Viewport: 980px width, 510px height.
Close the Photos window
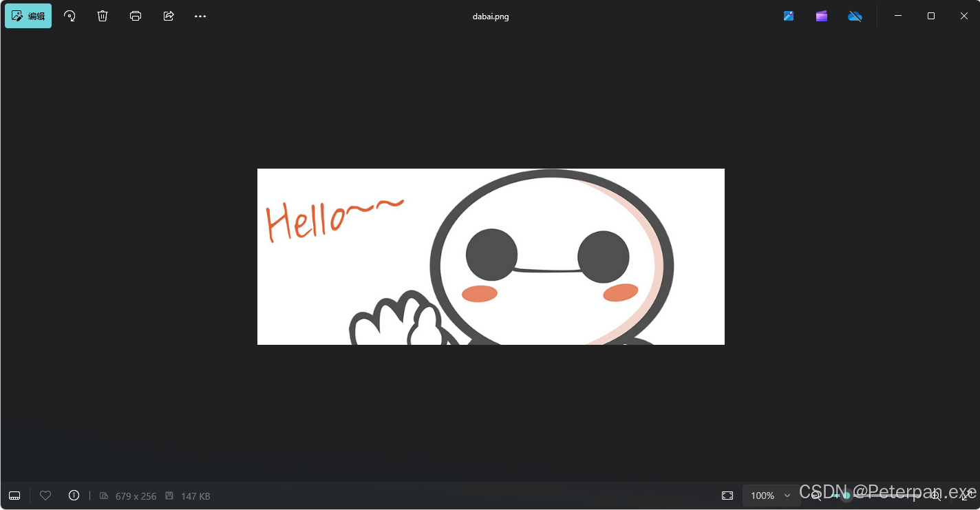point(964,16)
